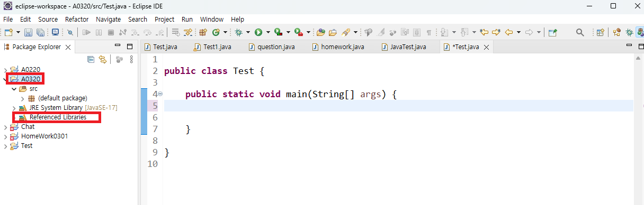644x205 pixels.
Task: Select the A0320 project
Action: (x=31, y=79)
